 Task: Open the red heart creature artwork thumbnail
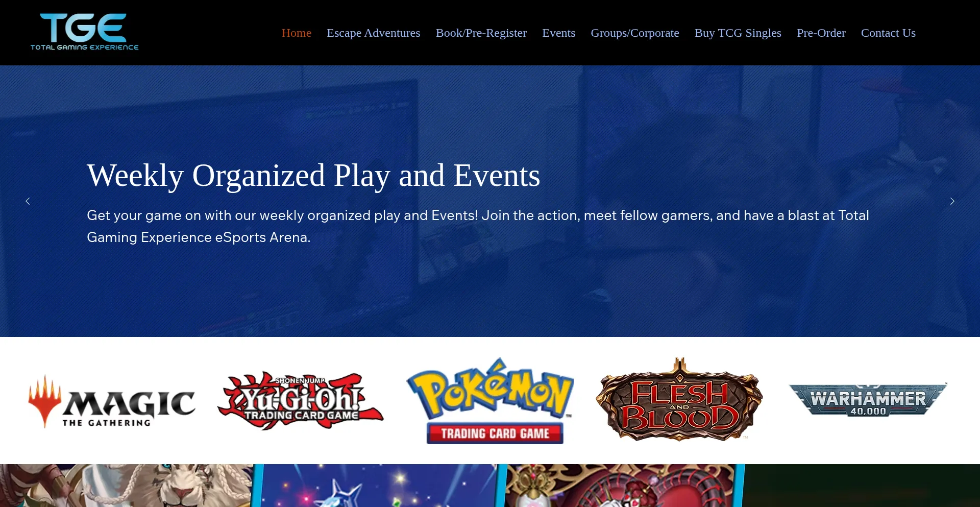tap(624, 486)
